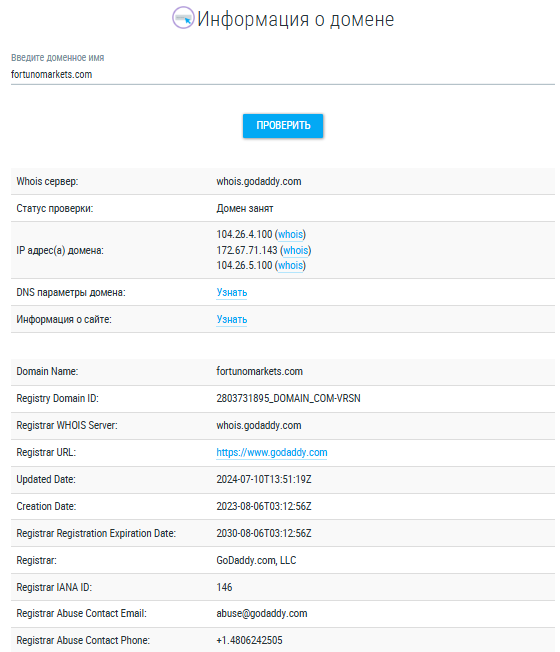Click the GoDaddy.com, LLC registrar value
Screen dimensions: 560x652
pos(256,561)
